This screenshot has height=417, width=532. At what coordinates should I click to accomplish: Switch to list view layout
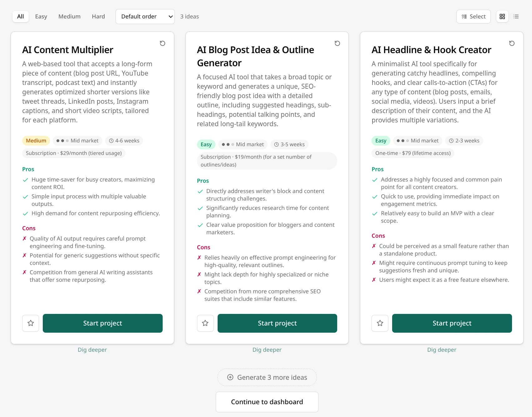coord(516,16)
